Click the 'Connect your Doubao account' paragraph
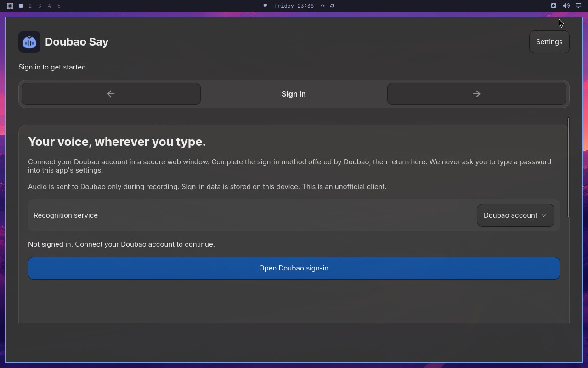The image size is (588, 368). tap(289, 166)
